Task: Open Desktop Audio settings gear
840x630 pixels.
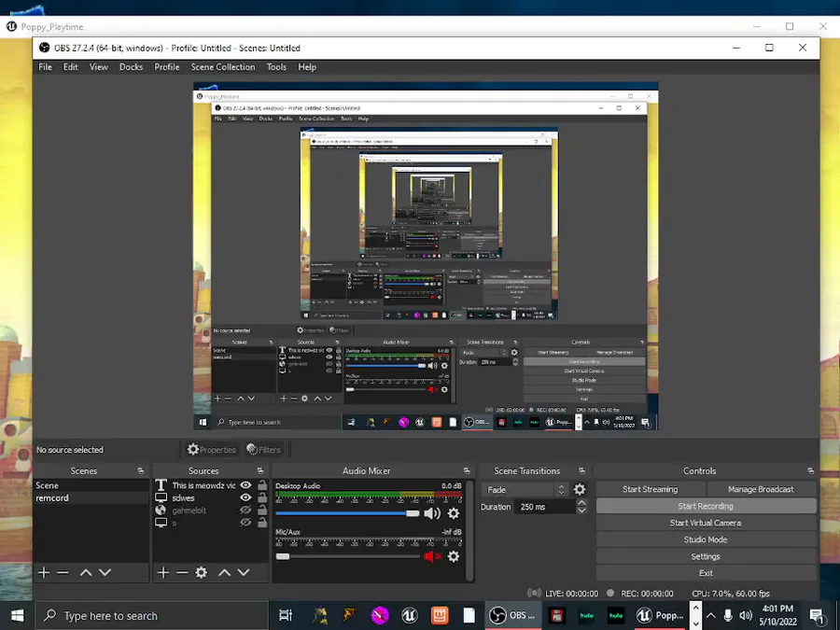Action: coord(454,513)
